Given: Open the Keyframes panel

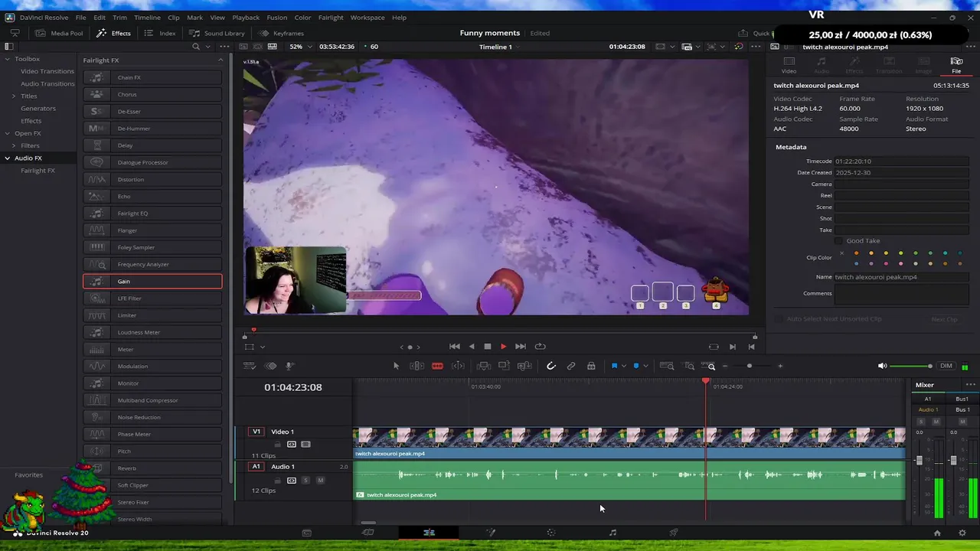Looking at the screenshot, I should pyautogui.click(x=282, y=33).
